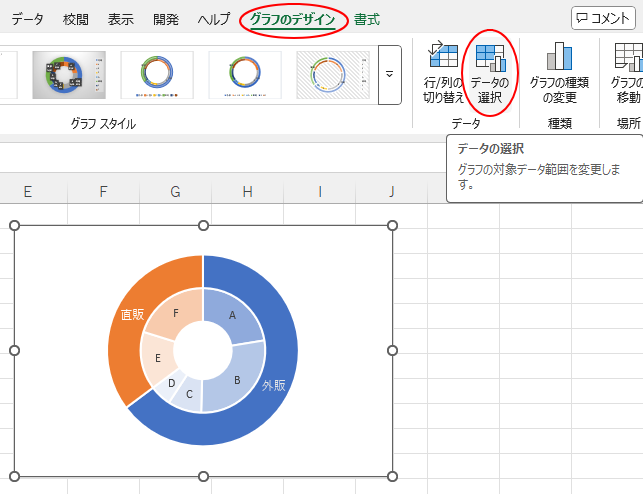Open the データ ribbon tab
Image resolution: width=643 pixels, height=494 pixels.
click(27, 19)
